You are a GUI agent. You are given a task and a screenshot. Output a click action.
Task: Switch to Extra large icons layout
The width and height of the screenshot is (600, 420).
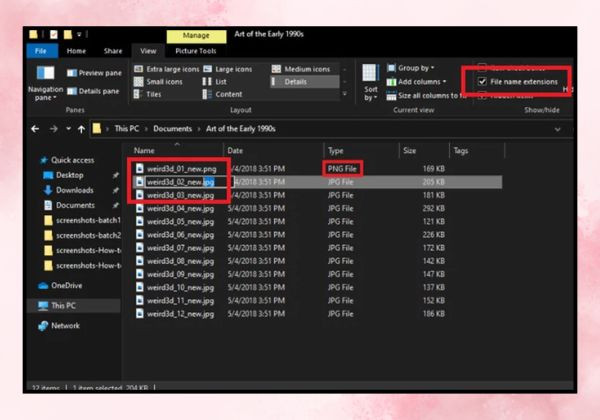click(x=166, y=69)
